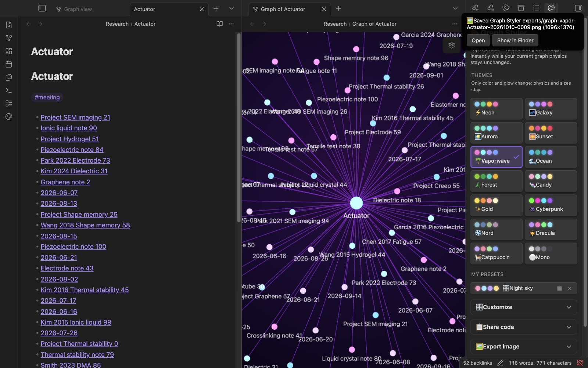Add new tab next to Actuator tab
This screenshot has height=368, width=588.
tap(216, 8)
